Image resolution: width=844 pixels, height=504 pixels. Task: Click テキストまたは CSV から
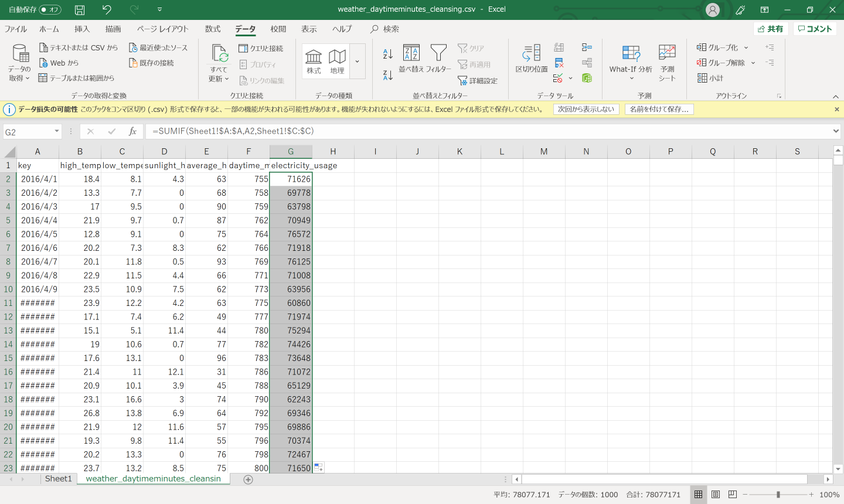tap(79, 47)
